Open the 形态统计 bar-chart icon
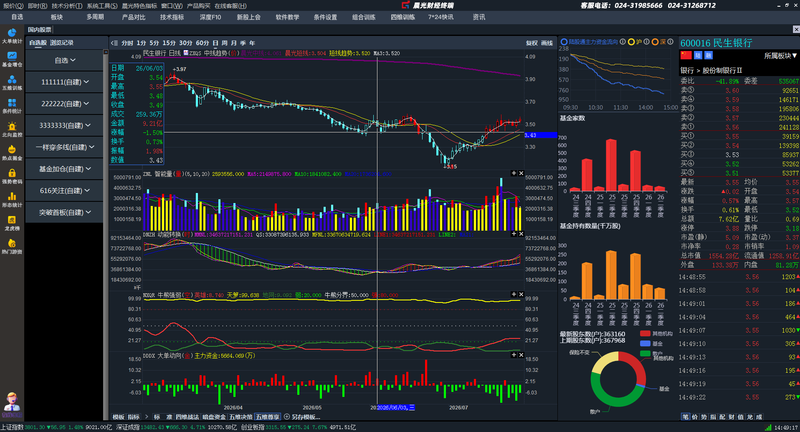This screenshot has height=432, width=800. tap(12, 199)
